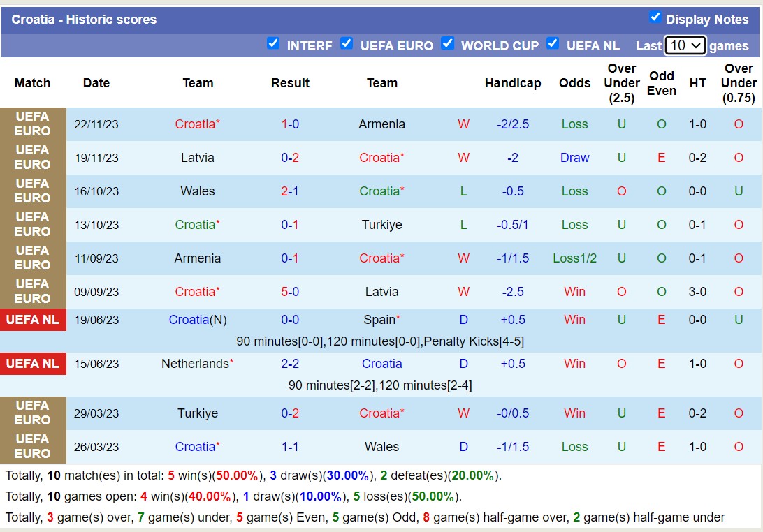The width and height of the screenshot is (763, 532).
Task: Uncheck the INTERF filter checkbox
Action: (x=273, y=44)
